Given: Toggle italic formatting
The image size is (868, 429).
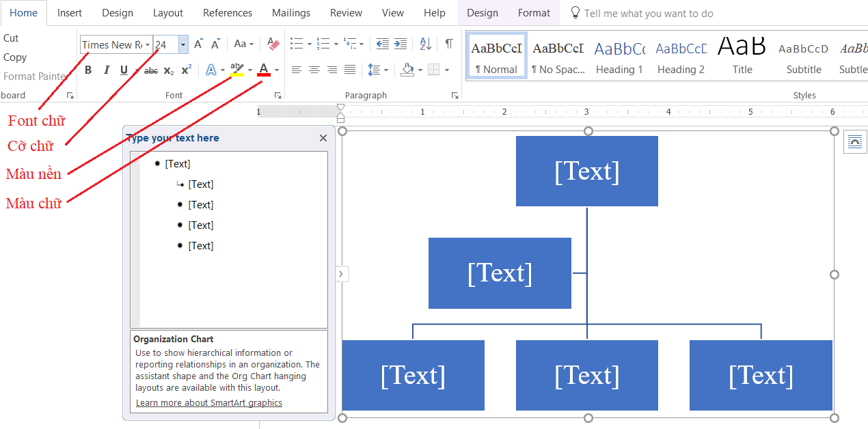Looking at the screenshot, I should tap(106, 70).
